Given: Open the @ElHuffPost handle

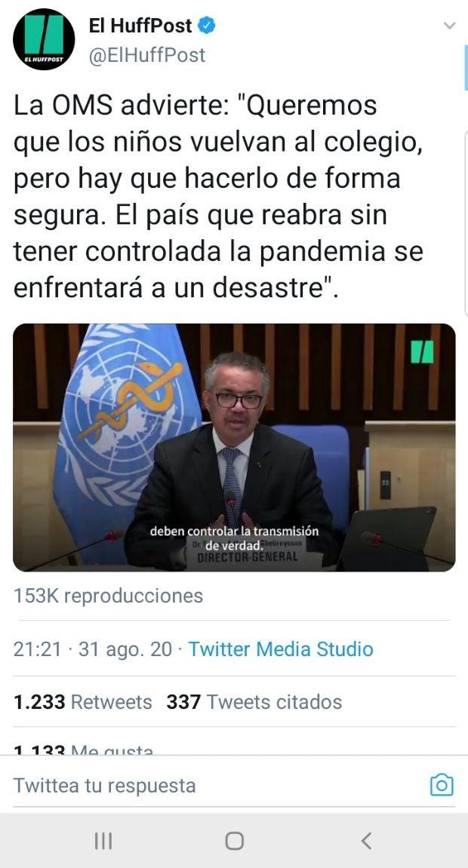Looking at the screenshot, I should pyautogui.click(x=146, y=55).
